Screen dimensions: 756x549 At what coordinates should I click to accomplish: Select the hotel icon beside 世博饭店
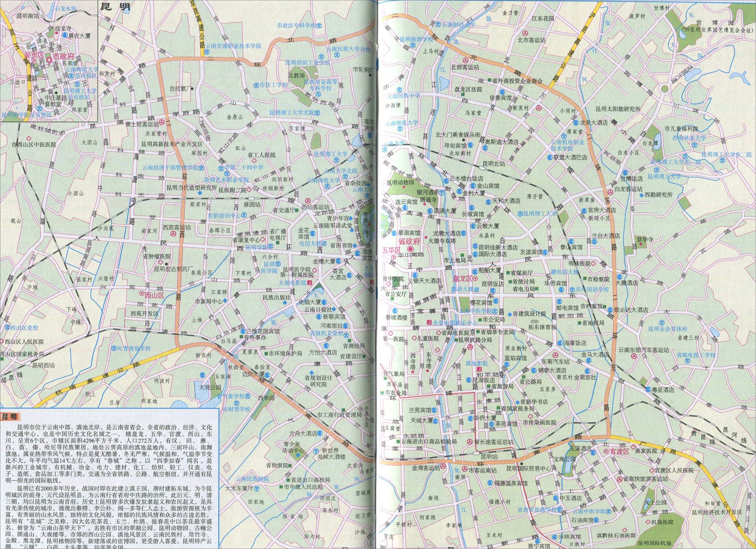(625, 172)
